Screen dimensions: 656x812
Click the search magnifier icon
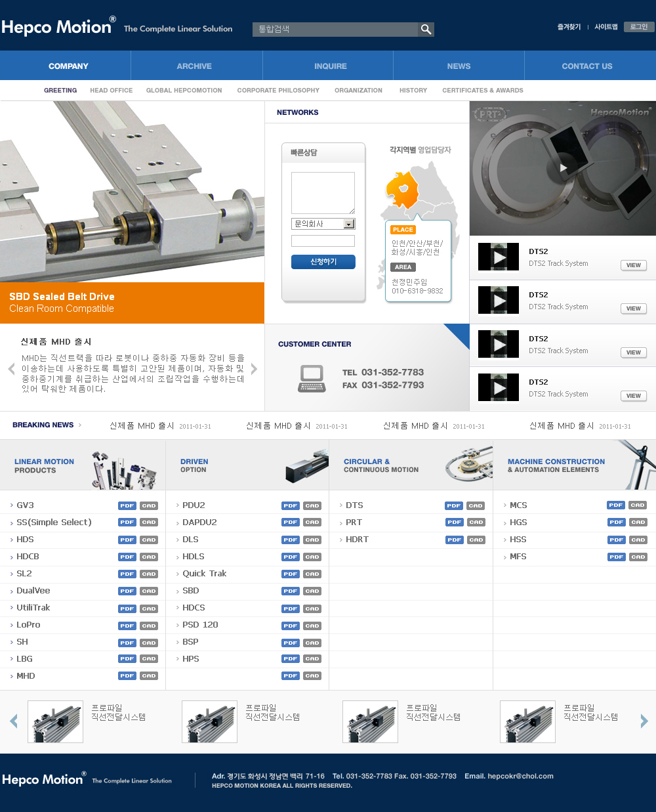point(426,30)
